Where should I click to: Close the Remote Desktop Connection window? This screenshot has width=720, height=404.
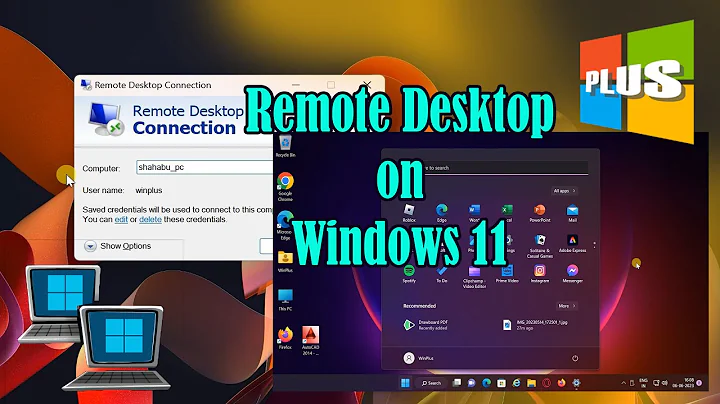pyautogui.click(x=366, y=85)
